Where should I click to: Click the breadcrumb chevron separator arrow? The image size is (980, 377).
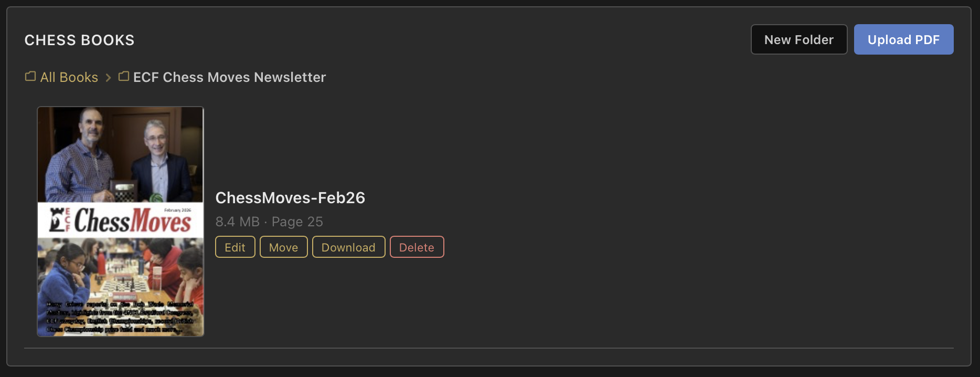[109, 78]
